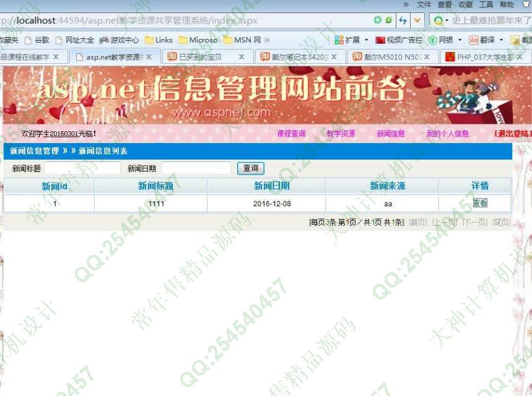
Task: Close the 已买到的宝贝 tab
Action: (x=242, y=57)
